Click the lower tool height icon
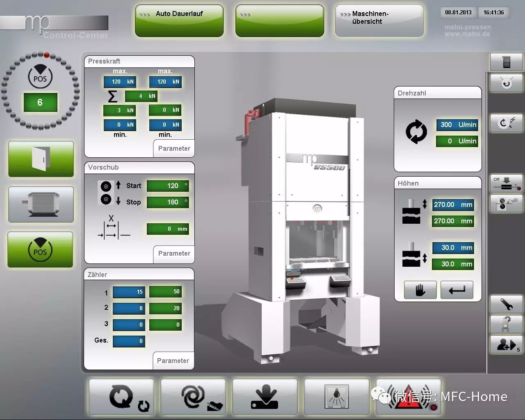The width and height of the screenshot is (525, 420). tap(414, 255)
